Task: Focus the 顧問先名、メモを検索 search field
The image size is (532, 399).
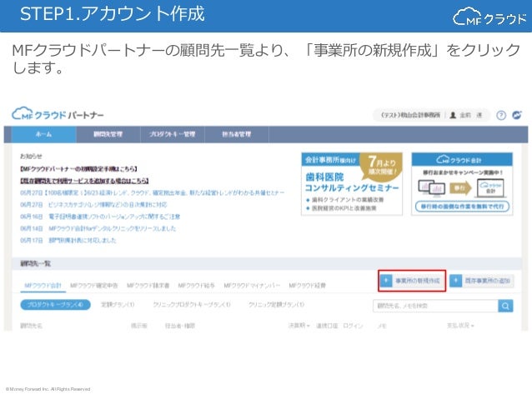Action: (435, 306)
